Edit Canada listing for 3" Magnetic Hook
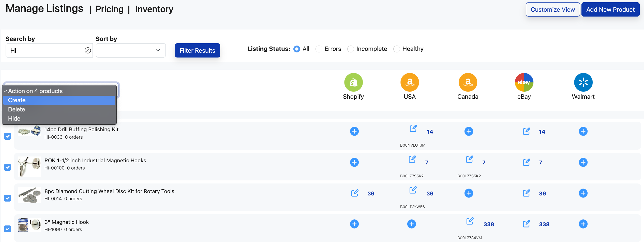Screen dimensions: 644x242 tap(470, 221)
